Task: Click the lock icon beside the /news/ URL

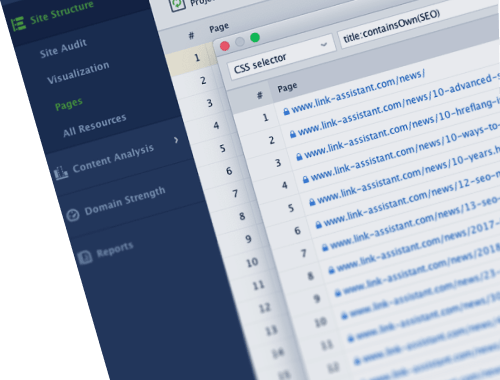Action: pyautogui.click(x=286, y=111)
